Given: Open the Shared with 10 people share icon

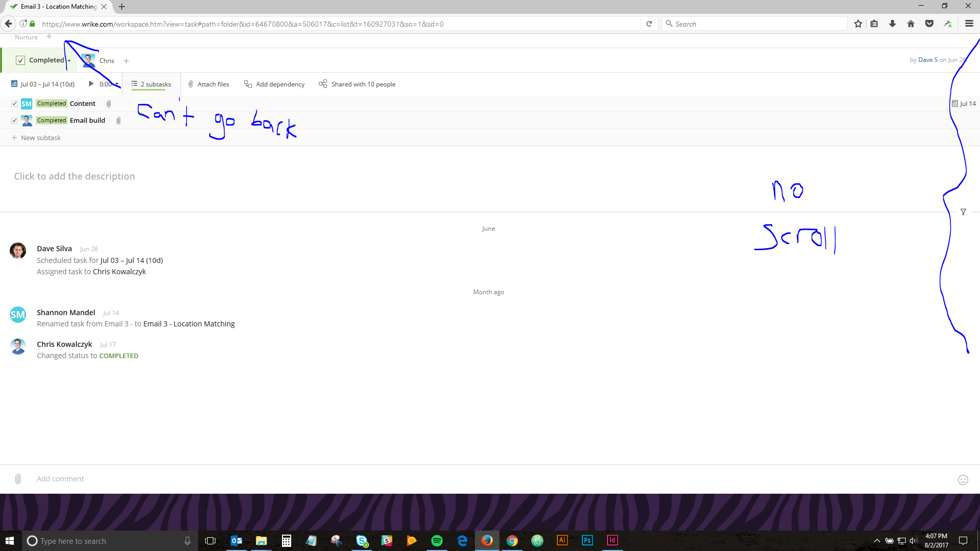Looking at the screenshot, I should tap(323, 84).
